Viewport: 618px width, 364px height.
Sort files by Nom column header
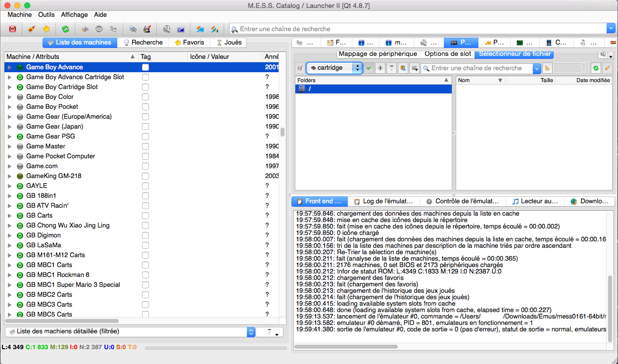480,80
